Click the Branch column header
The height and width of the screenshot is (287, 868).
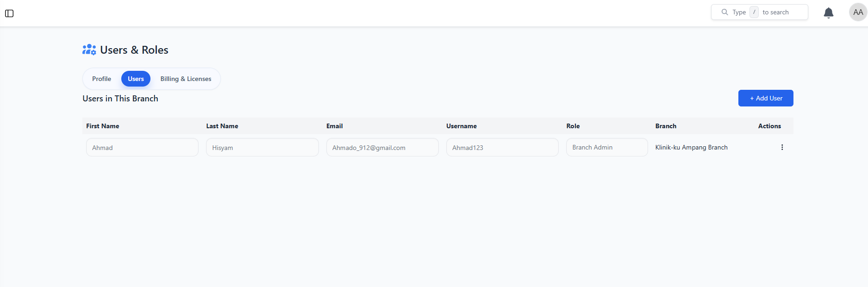(666, 126)
